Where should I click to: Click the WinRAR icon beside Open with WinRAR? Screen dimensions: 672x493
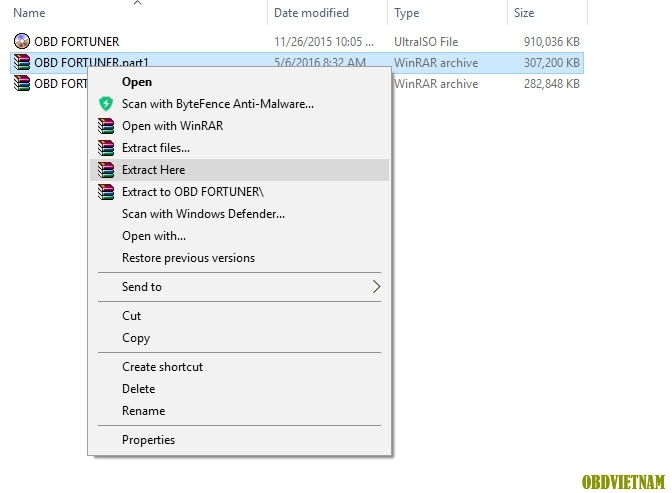click(x=106, y=126)
